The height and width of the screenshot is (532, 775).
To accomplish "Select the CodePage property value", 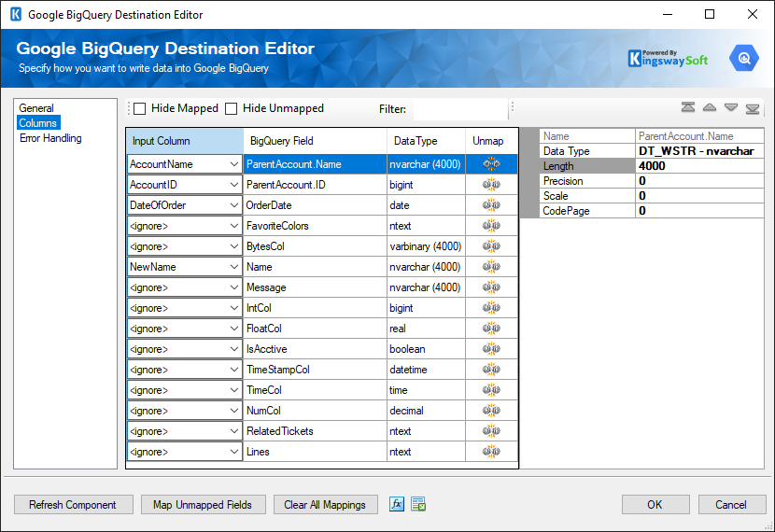I will click(x=699, y=211).
